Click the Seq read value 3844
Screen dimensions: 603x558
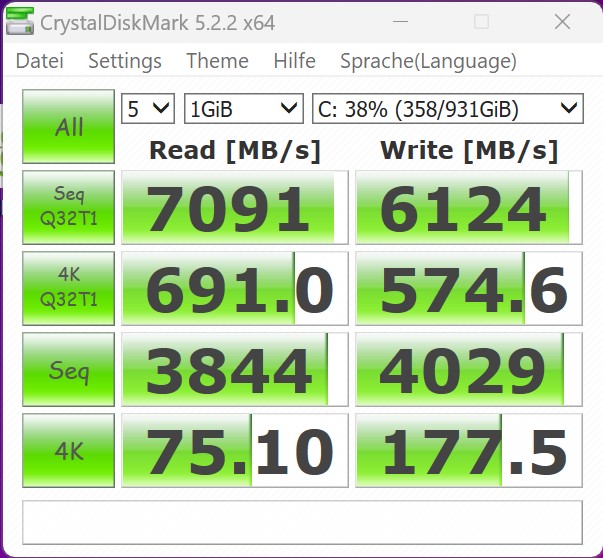click(x=235, y=370)
